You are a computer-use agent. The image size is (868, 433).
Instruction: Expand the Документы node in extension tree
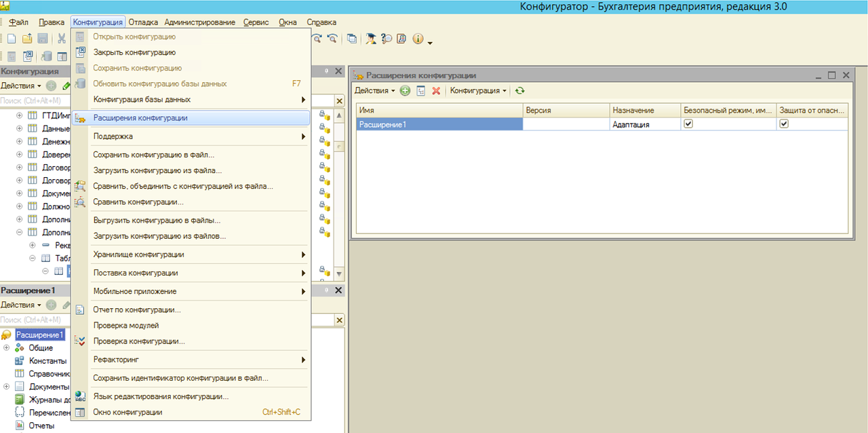[x=7, y=387]
